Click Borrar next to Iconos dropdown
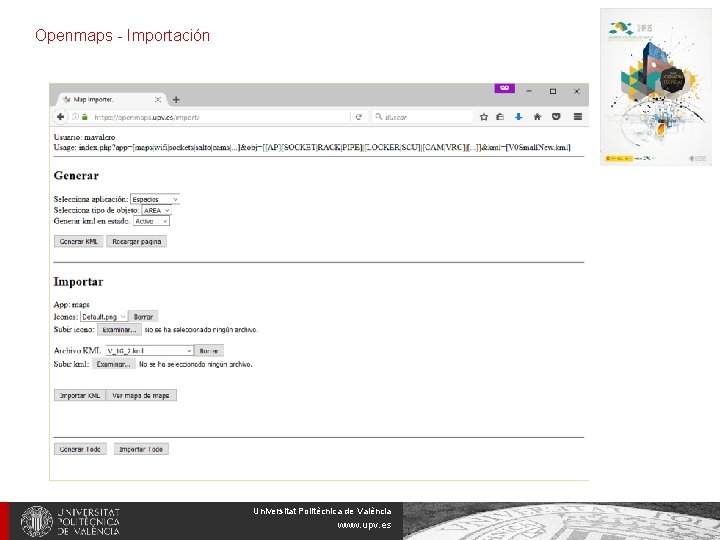Screen dimensions: 720x540 click(143, 317)
